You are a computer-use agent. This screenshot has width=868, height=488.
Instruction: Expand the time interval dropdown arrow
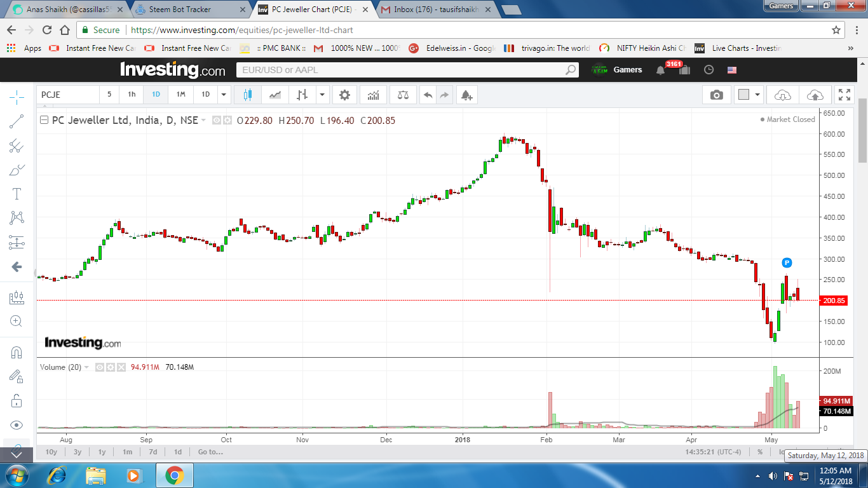223,95
